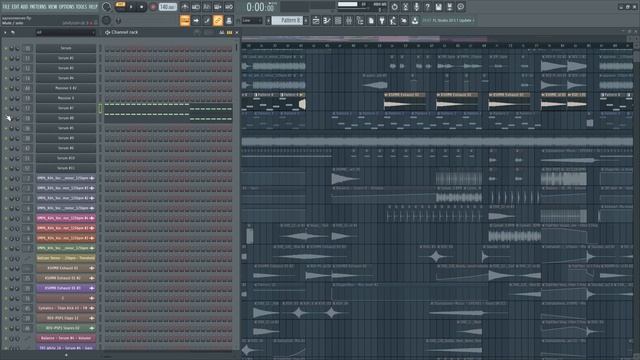Open the PATTERNS menu
This screenshot has height=360, width=640.
pyautogui.click(x=38, y=7)
